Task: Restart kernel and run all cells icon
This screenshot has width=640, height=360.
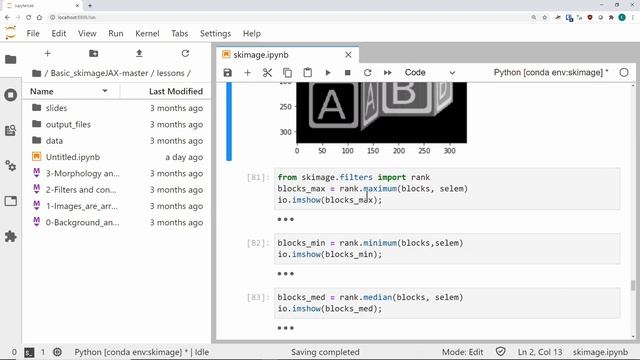Action: [x=387, y=73]
